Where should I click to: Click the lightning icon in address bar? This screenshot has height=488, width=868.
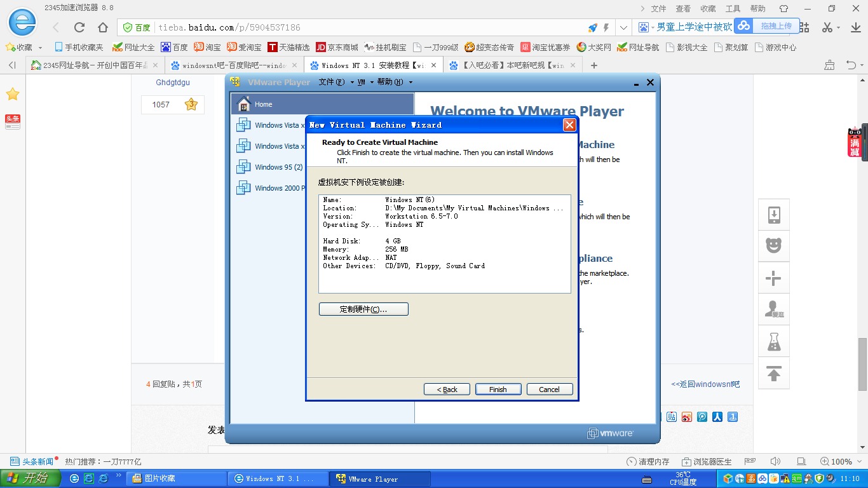(x=606, y=28)
